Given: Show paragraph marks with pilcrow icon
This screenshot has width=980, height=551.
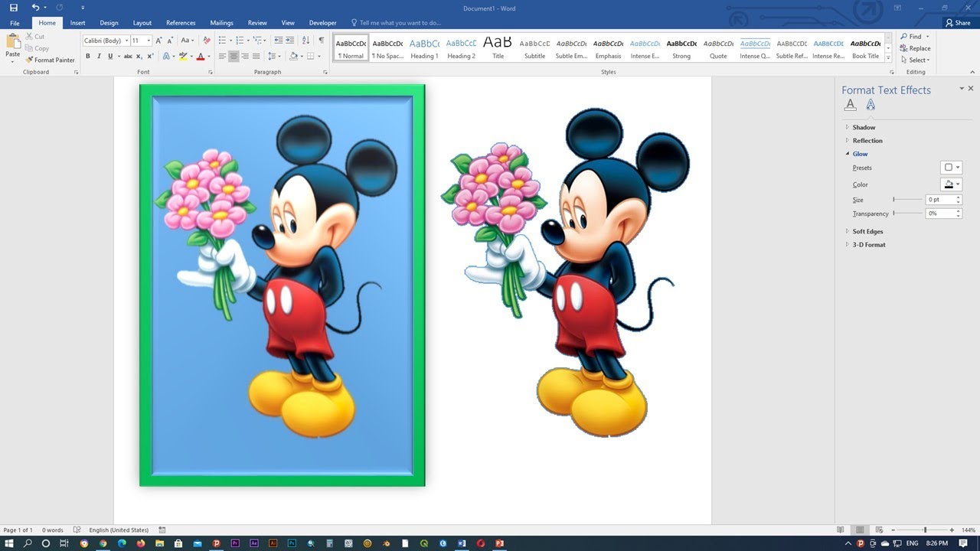Looking at the screenshot, I should click(x=322, y=41).
